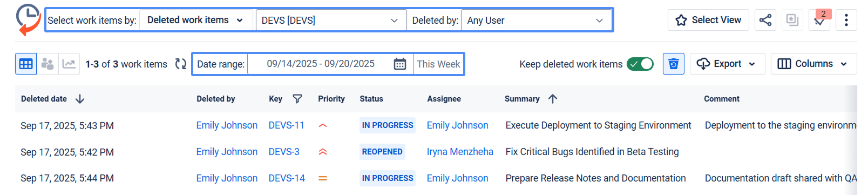Click summary Prepare Release Notes and Documentation
This screenshot has height=195, width=868.
[x=595, y=178]
